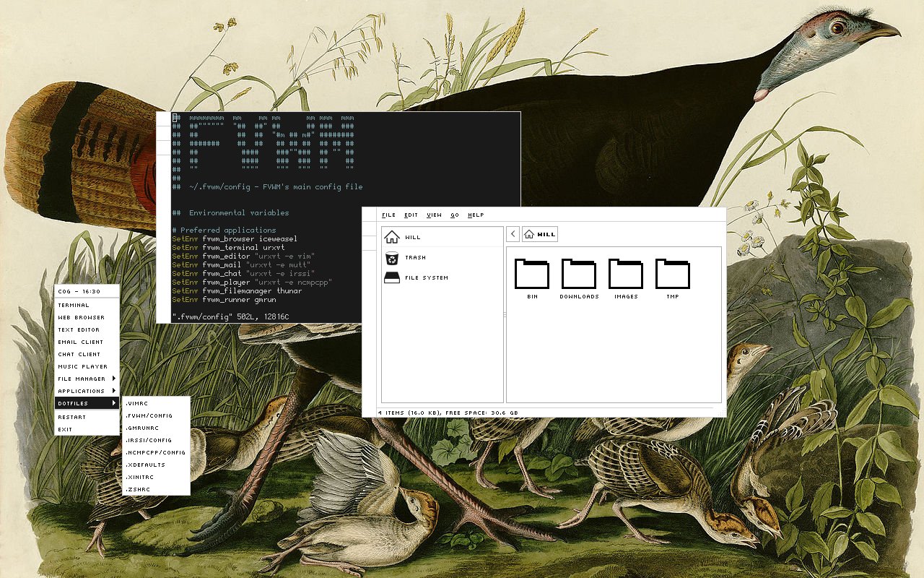Choose Exit in the root menu

click(x=87, y=429)
